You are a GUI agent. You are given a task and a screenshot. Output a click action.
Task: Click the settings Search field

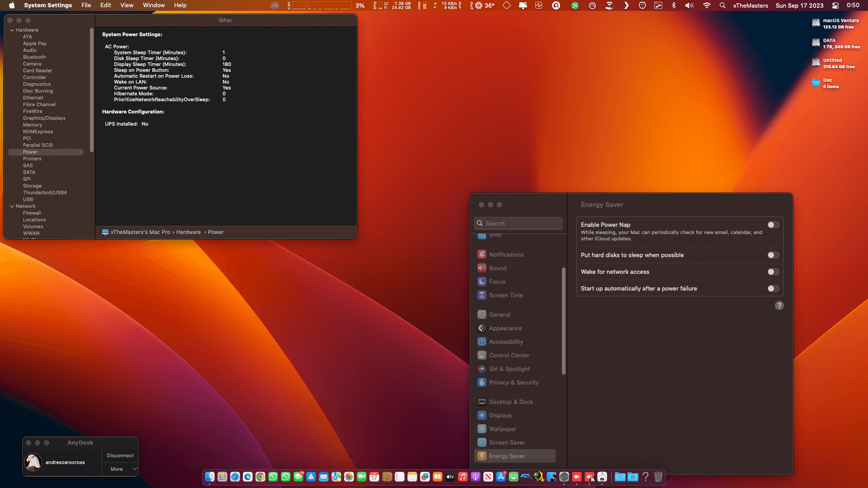(x=518, y=223)
